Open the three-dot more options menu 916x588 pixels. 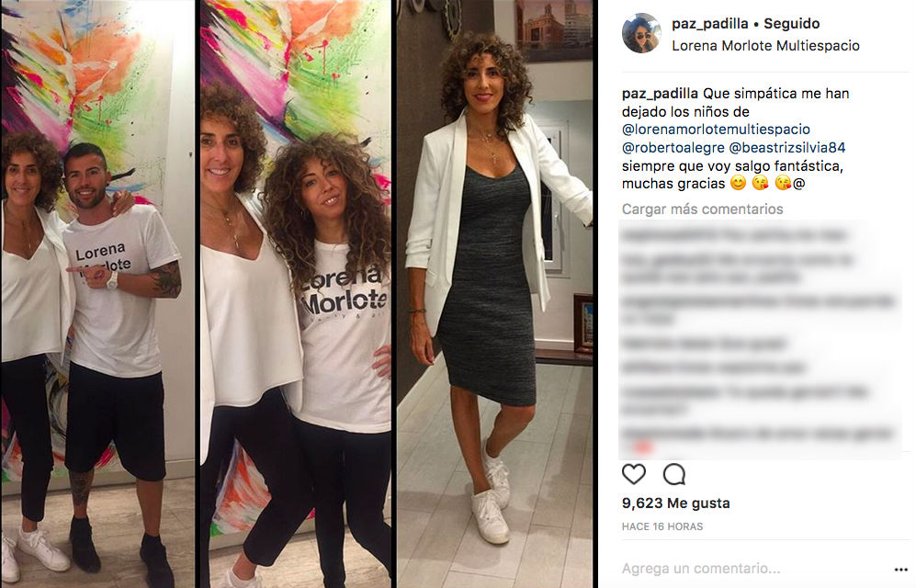(x=900, y=570)
